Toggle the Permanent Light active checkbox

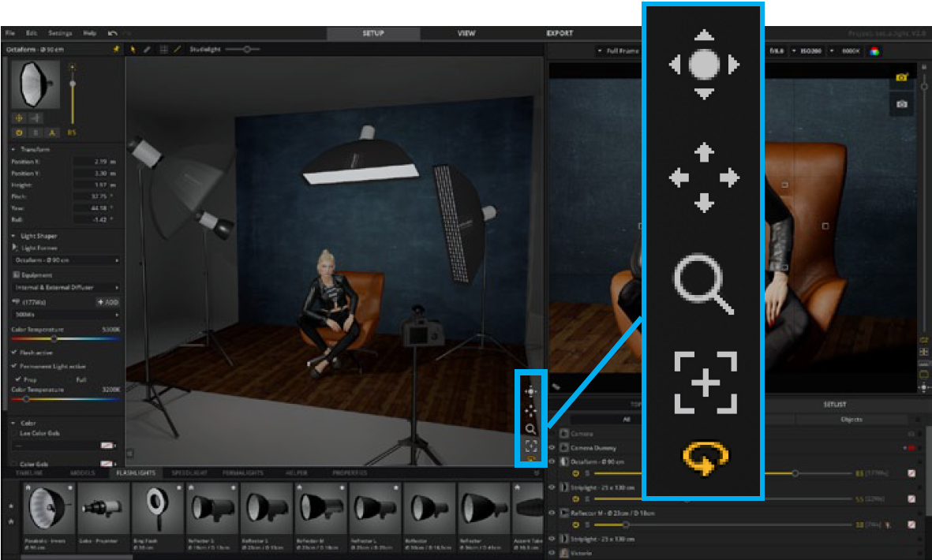(x=14, y=366)
